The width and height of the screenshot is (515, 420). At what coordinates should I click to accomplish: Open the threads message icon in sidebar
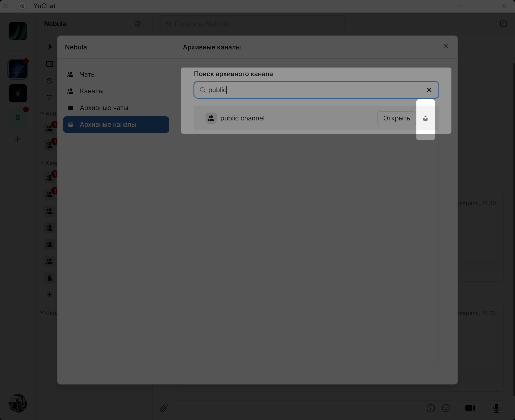(x=50, y=97)
